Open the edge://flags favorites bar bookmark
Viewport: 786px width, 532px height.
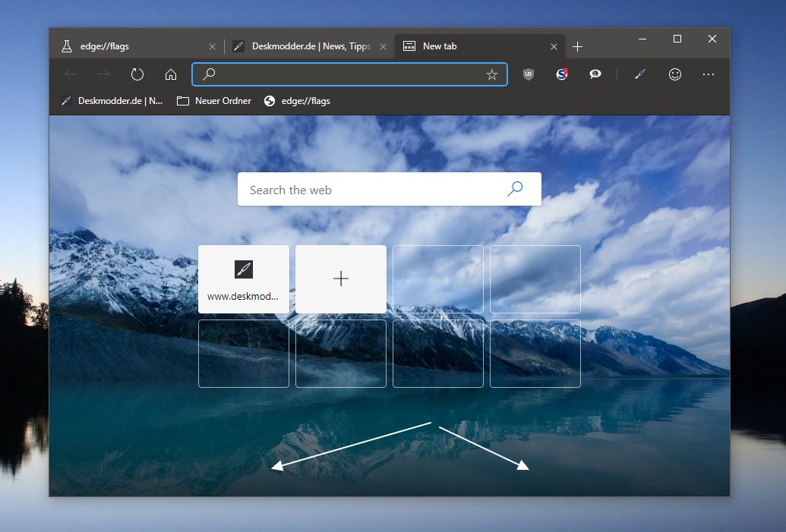(x=297, y=101)
